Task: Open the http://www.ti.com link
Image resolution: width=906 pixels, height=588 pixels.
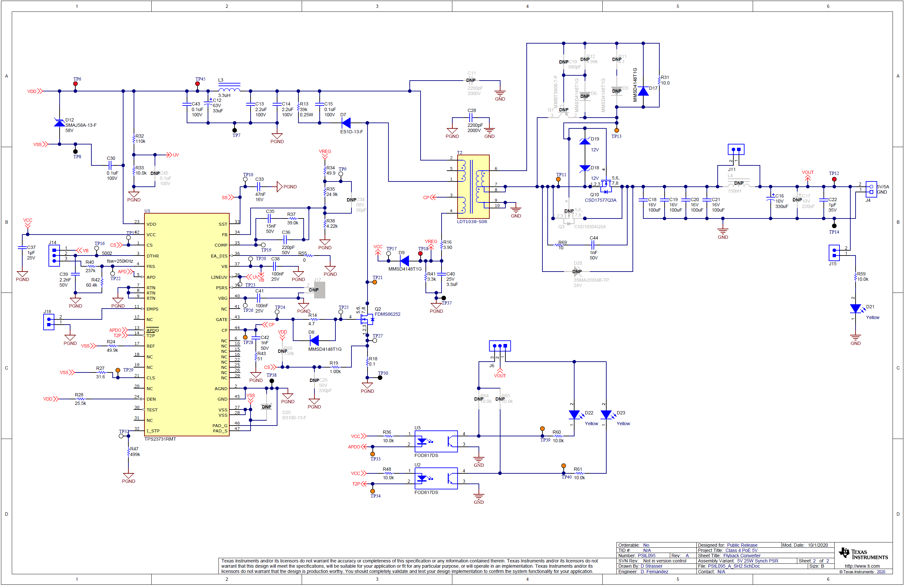Action: [x=863, y=566]
